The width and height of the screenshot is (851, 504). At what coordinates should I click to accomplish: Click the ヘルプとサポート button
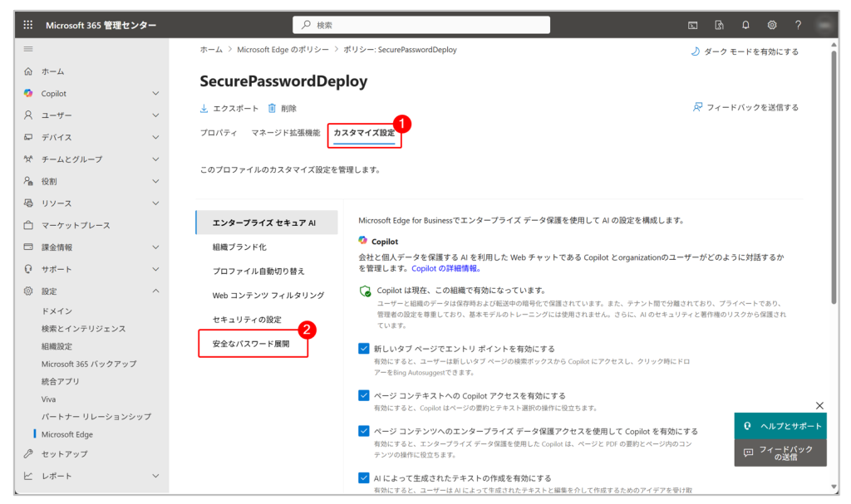[x=780, y=426]
